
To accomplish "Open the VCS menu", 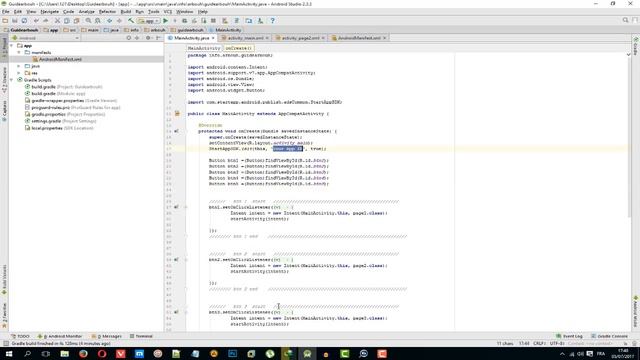I will (168, 12).
